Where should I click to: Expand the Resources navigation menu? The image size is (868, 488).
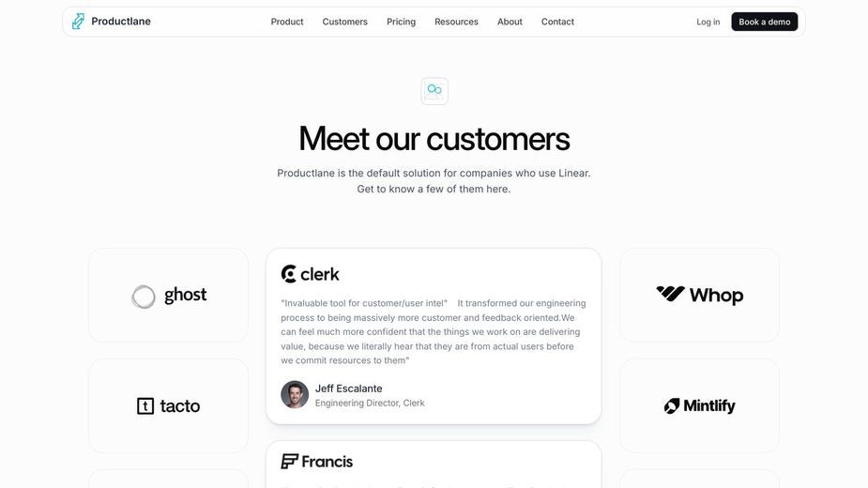pos(456,22)
